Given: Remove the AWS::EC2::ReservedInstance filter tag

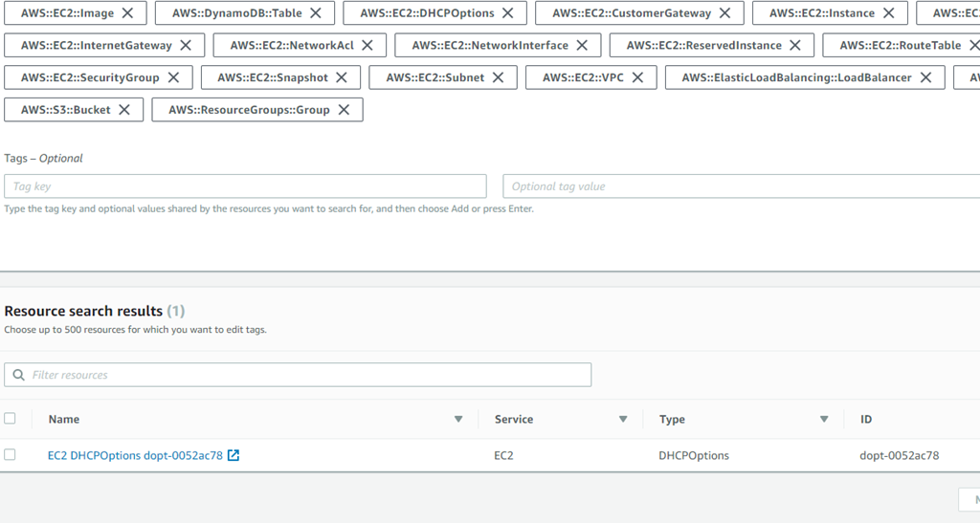Looking at the screenshot, I should pos(795,46).
